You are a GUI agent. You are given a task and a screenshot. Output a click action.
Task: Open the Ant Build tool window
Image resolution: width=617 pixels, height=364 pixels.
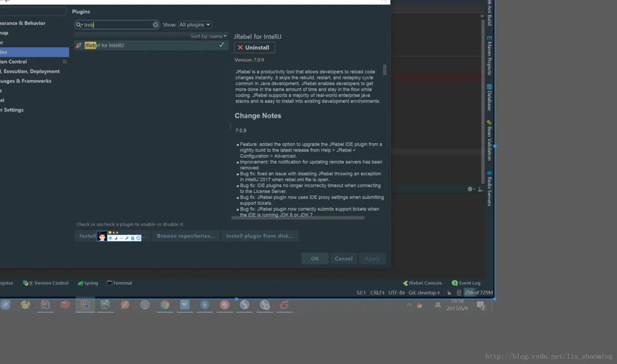click(x=489, y=13)
